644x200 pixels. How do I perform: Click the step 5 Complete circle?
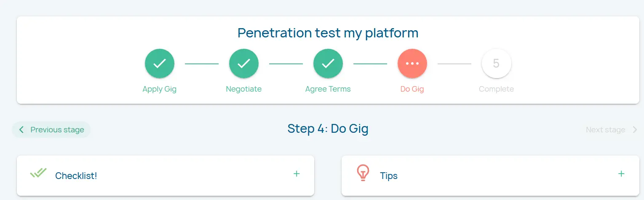[496, 63]
